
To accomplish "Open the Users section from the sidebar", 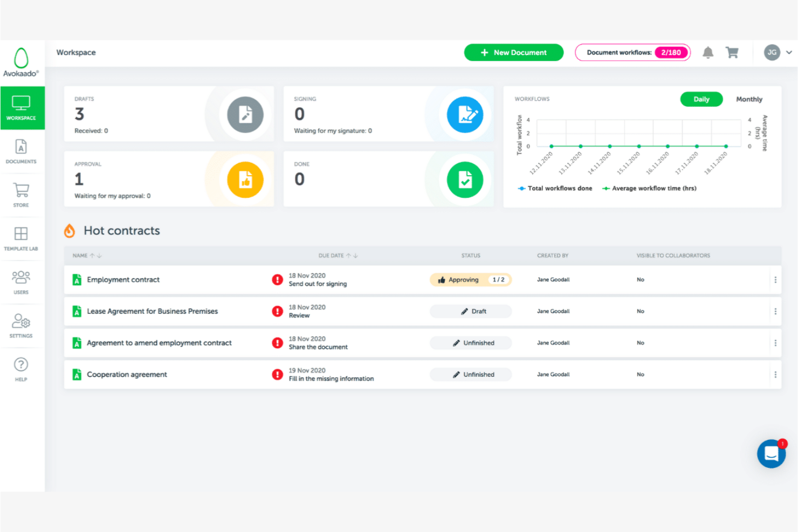I will [x=21, y=281].
